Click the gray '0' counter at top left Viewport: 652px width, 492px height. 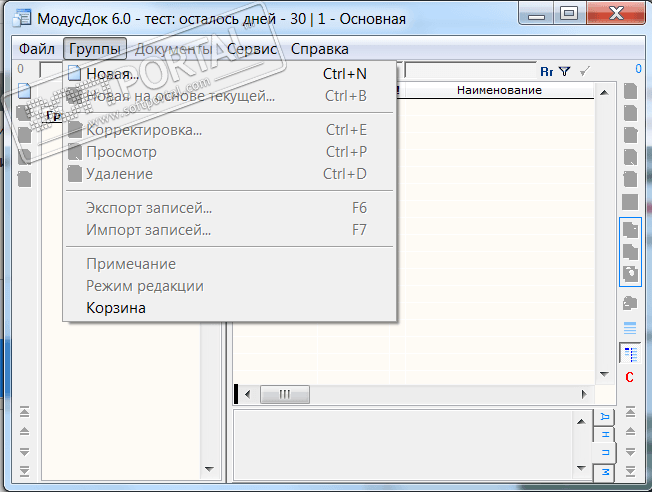coord(20,69)
